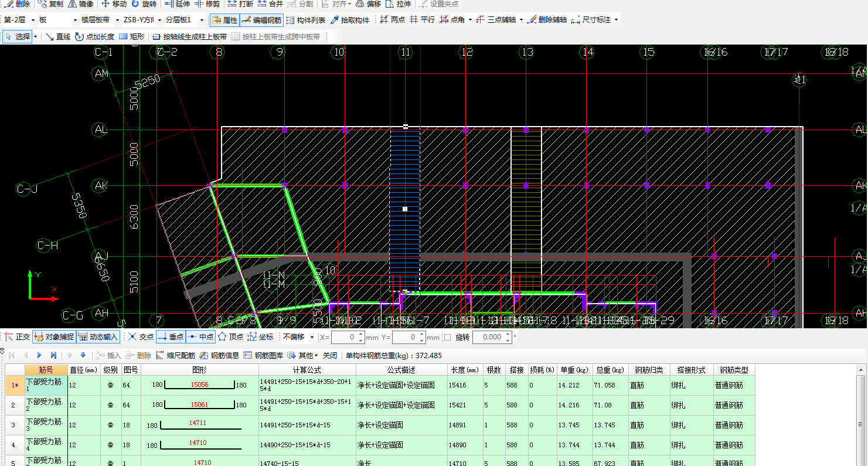Toggle 交点 intersection snap
The width and height of the screenshot is (868, 466).
(x=141, y=337)
